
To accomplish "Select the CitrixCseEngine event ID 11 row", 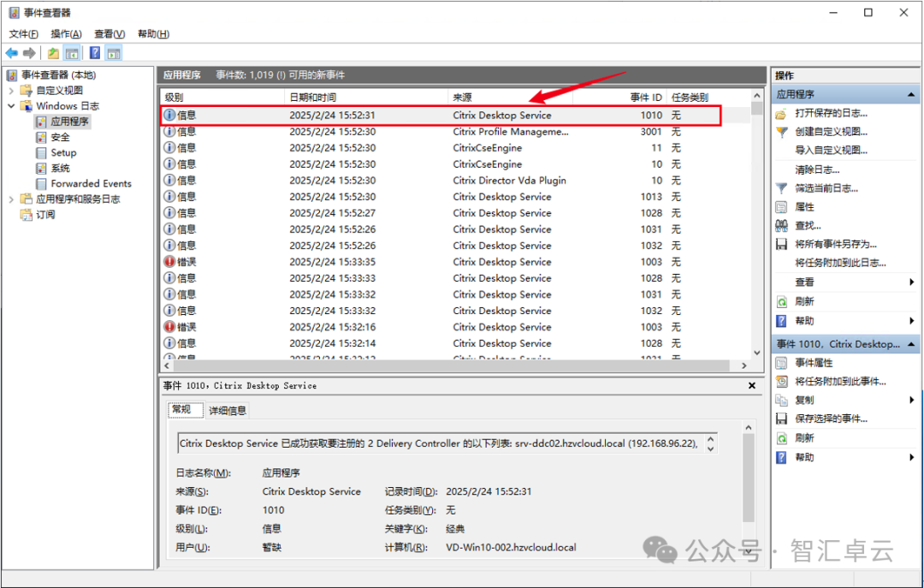I will coord(455,148).
